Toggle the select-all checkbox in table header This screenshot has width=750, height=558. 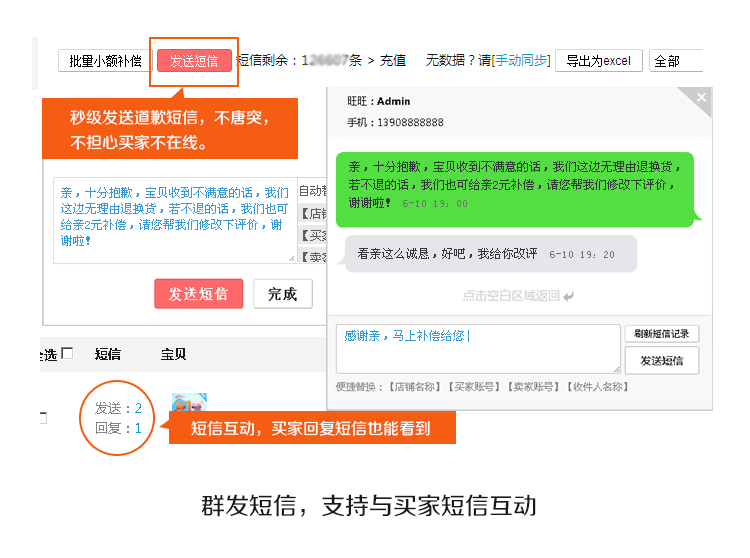coord(67,353)
